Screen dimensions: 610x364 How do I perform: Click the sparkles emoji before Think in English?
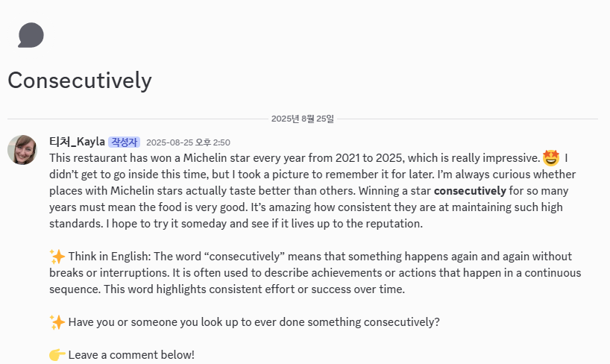tap(57, 257)
